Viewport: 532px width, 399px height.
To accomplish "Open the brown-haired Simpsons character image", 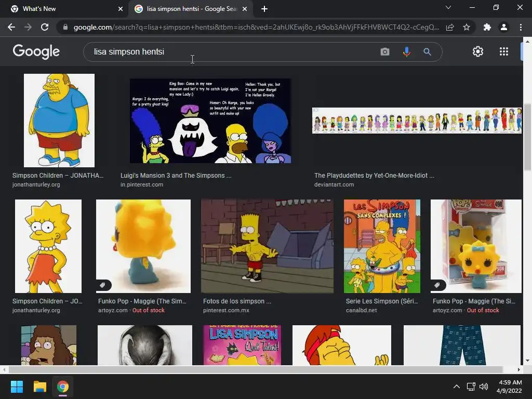I will coord(49,345).
